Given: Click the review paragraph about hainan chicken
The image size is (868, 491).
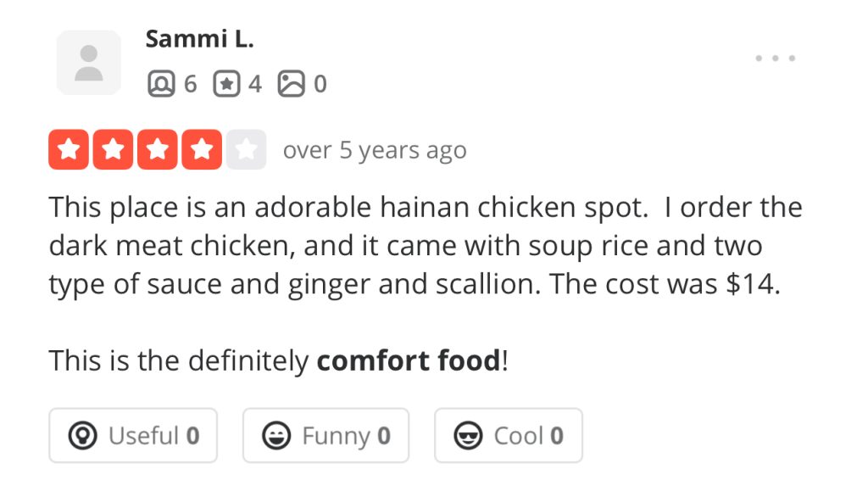Looking at the screenshot, I should click(x=424, y=246).
